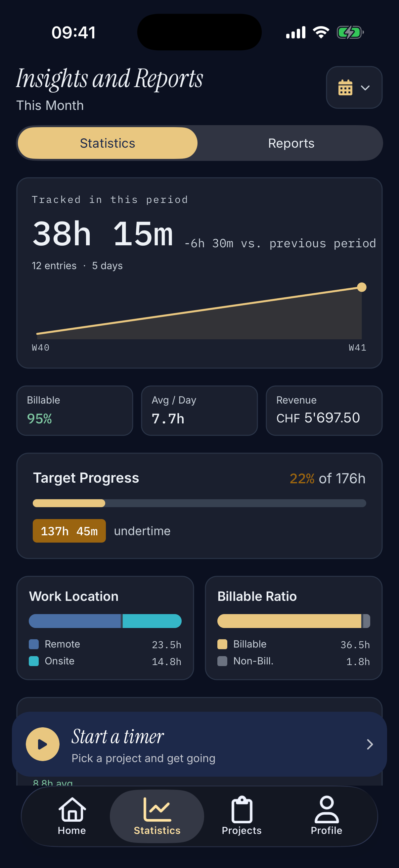399x868 pixels.
Task: Open the calendar period picker
Action: point(354,88)
